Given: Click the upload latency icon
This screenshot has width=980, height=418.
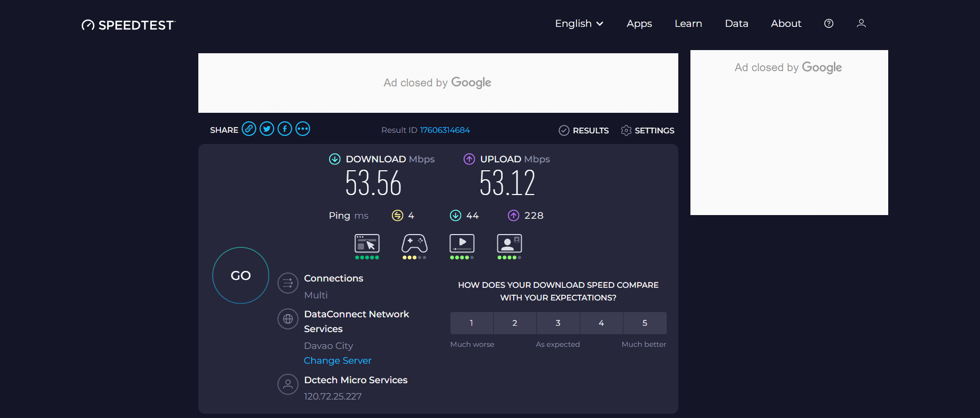Looking at the screenshot, I should [x=514, y=216].
